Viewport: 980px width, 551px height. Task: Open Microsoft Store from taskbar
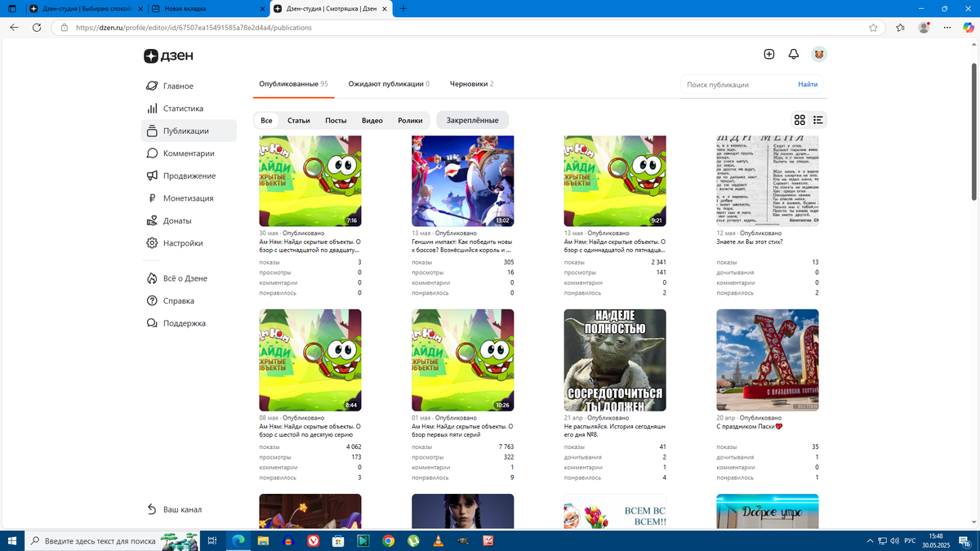click(338, 540)
